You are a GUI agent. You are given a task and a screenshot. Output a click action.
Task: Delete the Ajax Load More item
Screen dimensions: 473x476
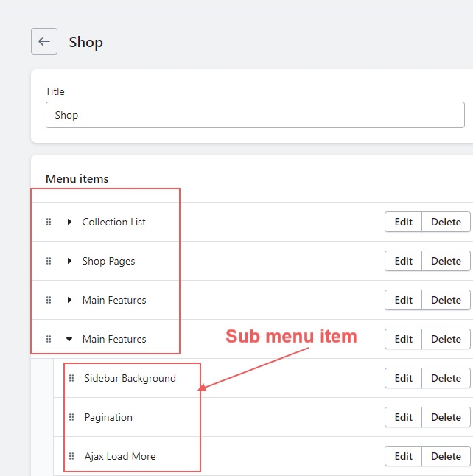[x=446, y=456]
